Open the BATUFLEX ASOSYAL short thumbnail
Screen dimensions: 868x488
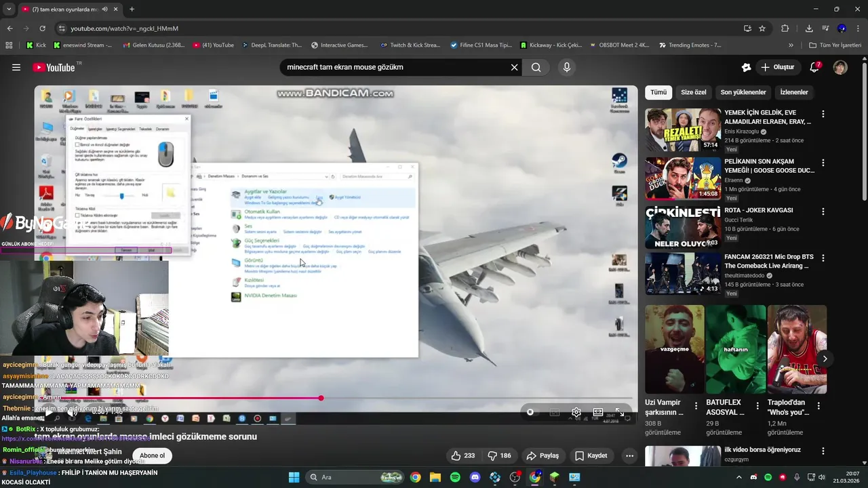click(x=736, y=350)
